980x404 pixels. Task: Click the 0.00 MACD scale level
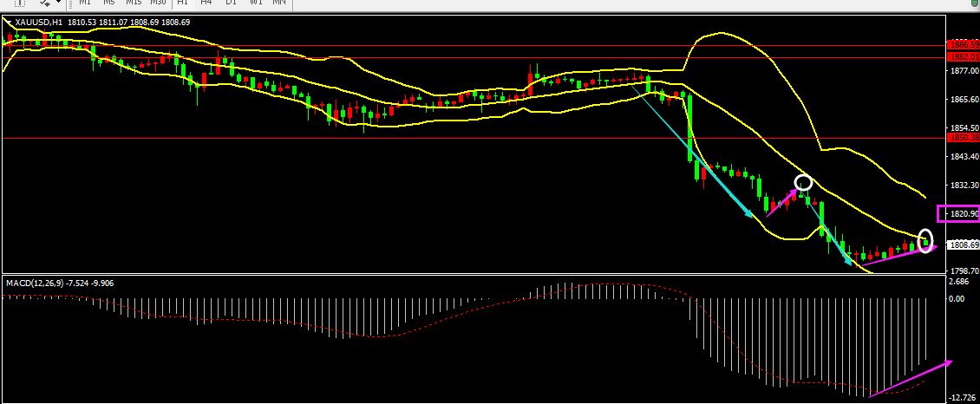pyautogui.click(x=957, y=298)
